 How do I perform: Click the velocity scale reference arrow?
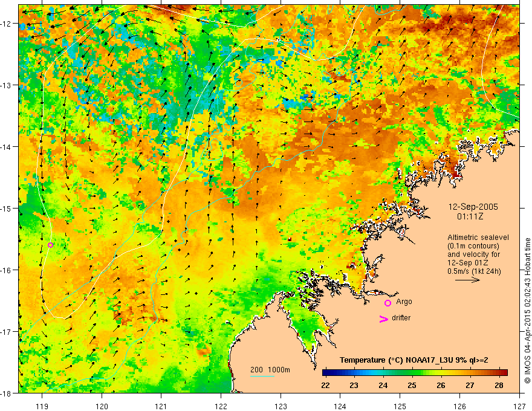467,280
